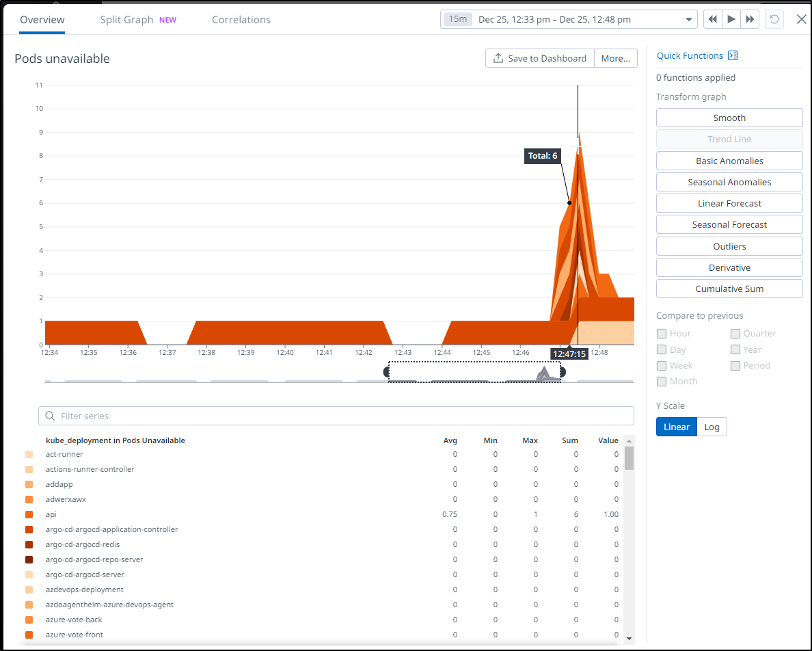Reset the time range with undo icon

point(774,20)
